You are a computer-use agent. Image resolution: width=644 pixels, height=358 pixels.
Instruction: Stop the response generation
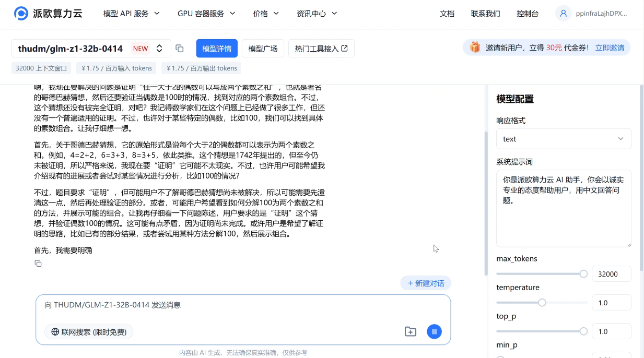click(x=434, y=331)
